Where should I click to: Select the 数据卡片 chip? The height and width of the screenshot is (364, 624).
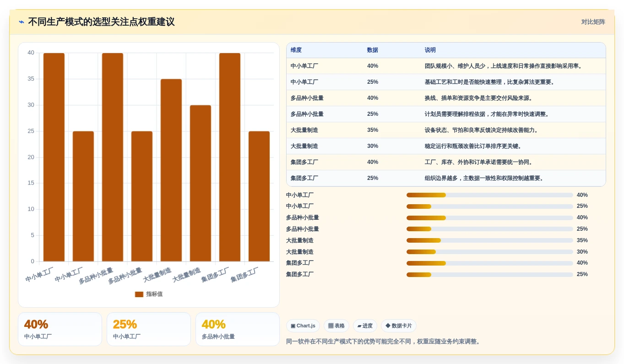pyautogui.click(x=399, y=326)
